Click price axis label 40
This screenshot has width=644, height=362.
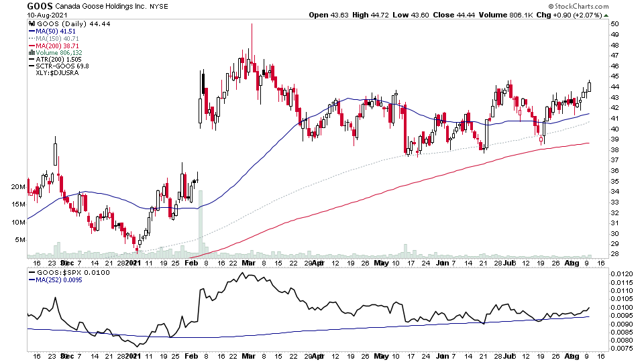615,129
